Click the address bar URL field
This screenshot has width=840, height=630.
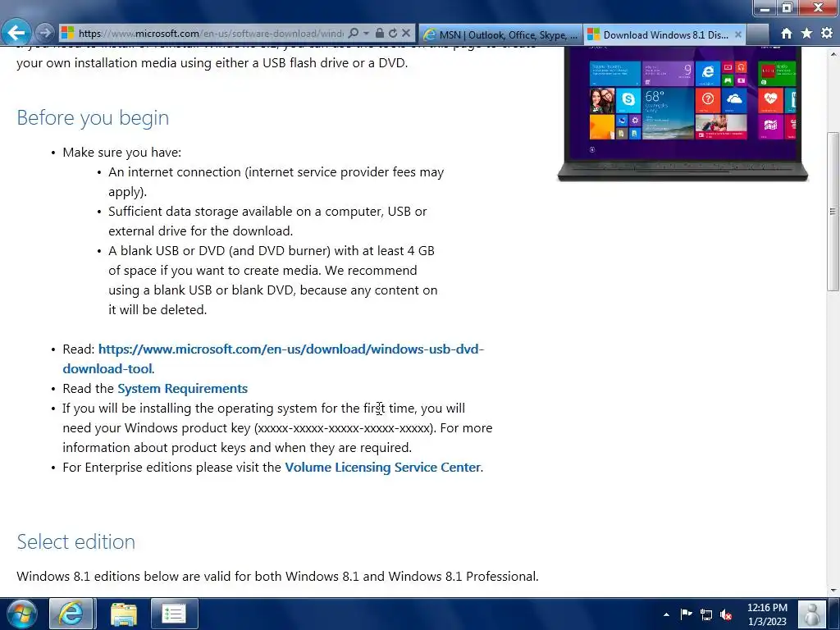[x=211, y=33]
